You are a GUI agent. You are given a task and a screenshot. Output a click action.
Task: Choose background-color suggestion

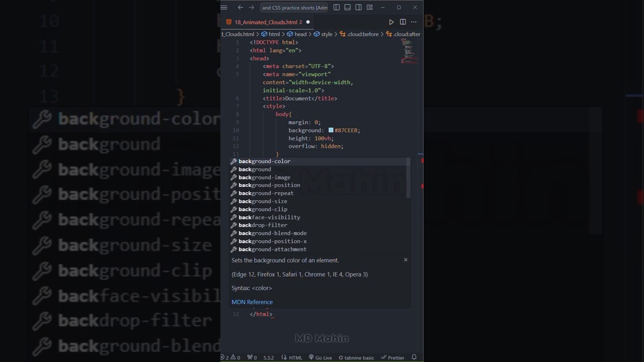point(319,161)
